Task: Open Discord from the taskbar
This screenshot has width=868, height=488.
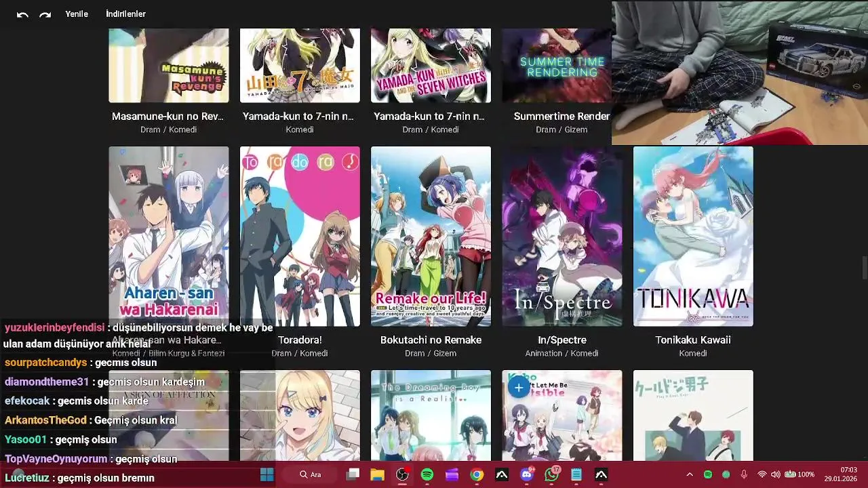Action: click(x=527, y=474)
